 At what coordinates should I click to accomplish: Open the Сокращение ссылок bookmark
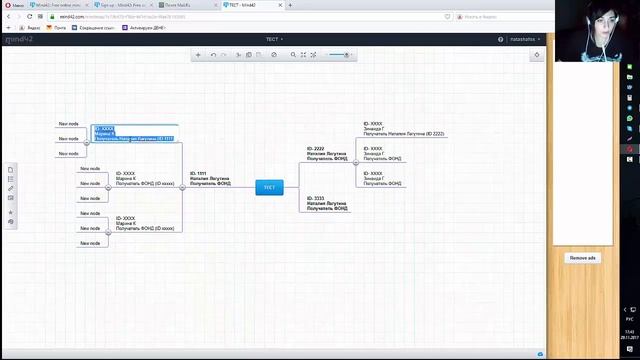click(93, 28)
